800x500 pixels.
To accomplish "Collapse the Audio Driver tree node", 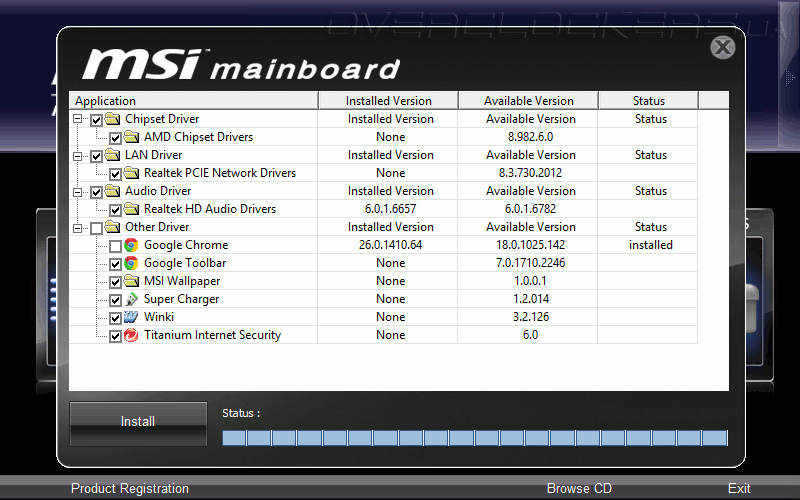I will [78, 192].
